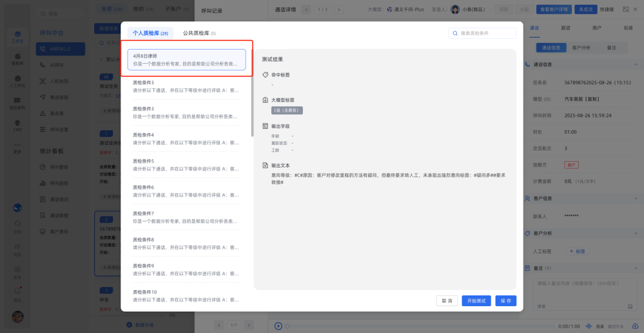Click the audio play button icon
Viewport: 644px width, 333px height.
278,326
